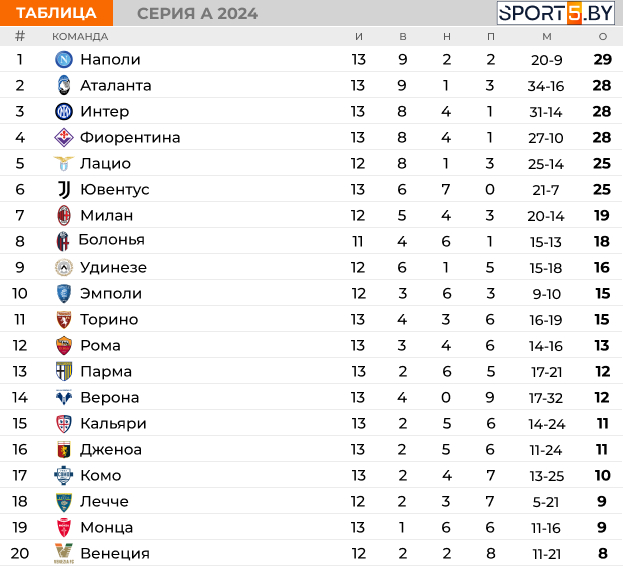Click the Parma club crest icon

coord(64,371)
